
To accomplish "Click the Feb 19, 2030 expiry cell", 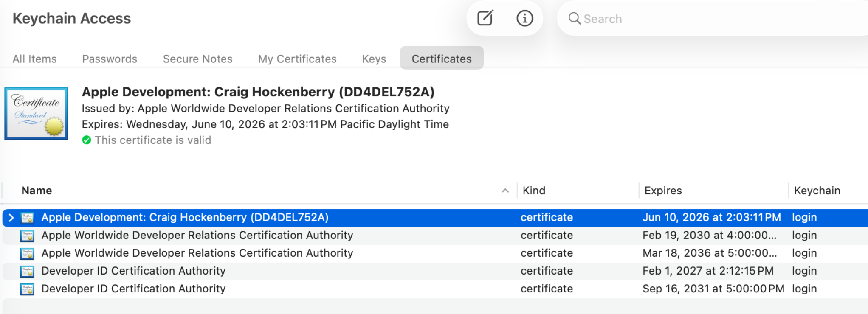I will click(710, 235).
